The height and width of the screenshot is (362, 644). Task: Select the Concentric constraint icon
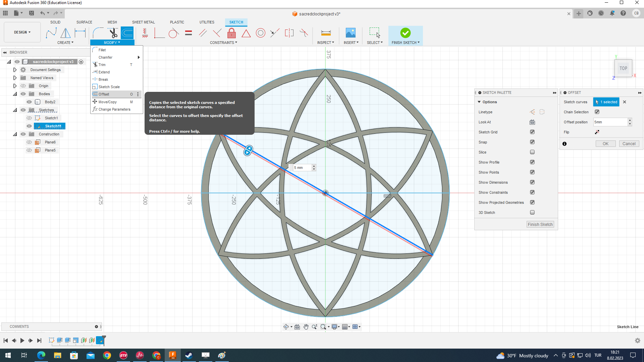[x=260, y=33]
